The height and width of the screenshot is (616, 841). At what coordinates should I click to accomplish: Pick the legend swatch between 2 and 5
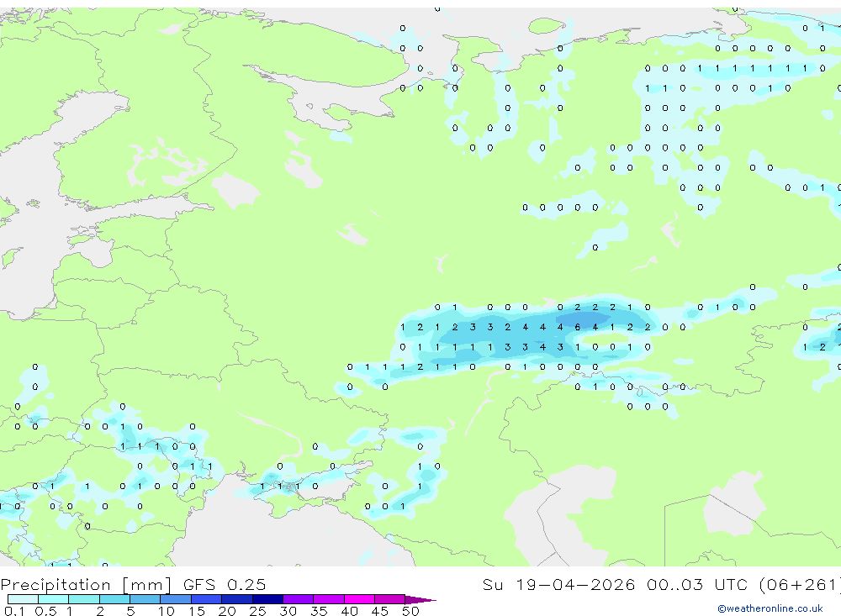pyautogui.click(x=114, y=599)
